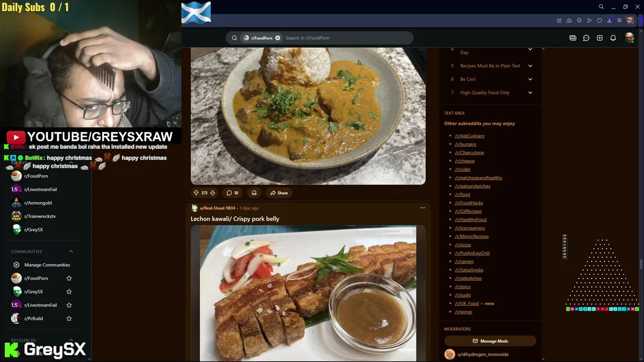This screenshot has height=362, width=644.
Task: Remove the r/FoodPorn search filter chip
Action: 277,38
